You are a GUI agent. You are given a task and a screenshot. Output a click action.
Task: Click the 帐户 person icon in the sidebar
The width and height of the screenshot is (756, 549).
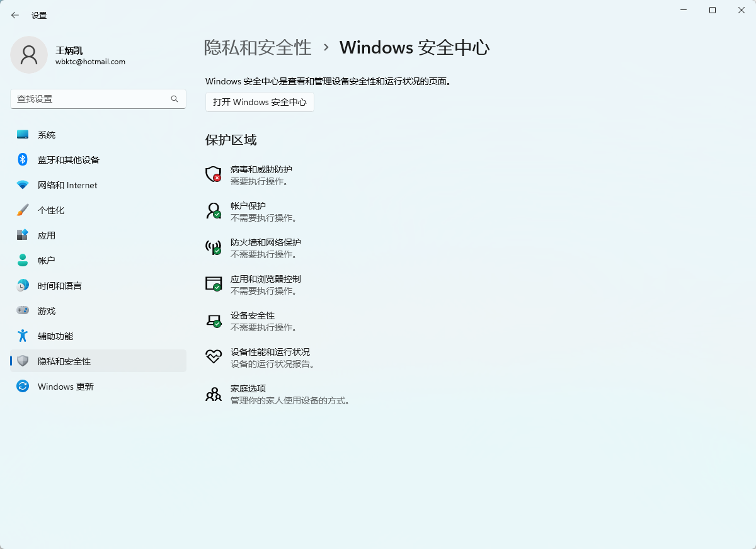pos(23,261)
